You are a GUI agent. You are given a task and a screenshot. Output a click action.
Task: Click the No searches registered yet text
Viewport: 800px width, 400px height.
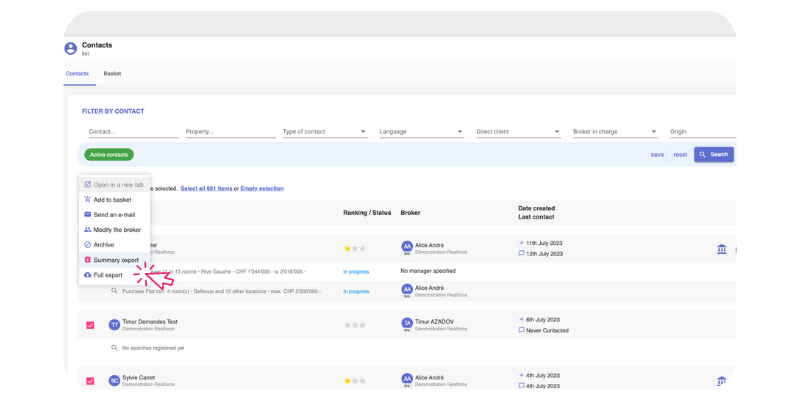(153, 348)
